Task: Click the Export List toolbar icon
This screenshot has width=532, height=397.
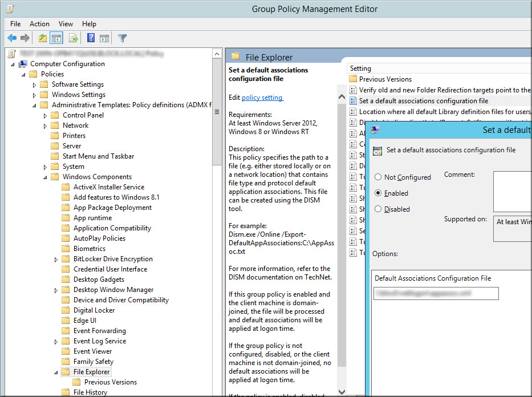Action: click(74, 38)
